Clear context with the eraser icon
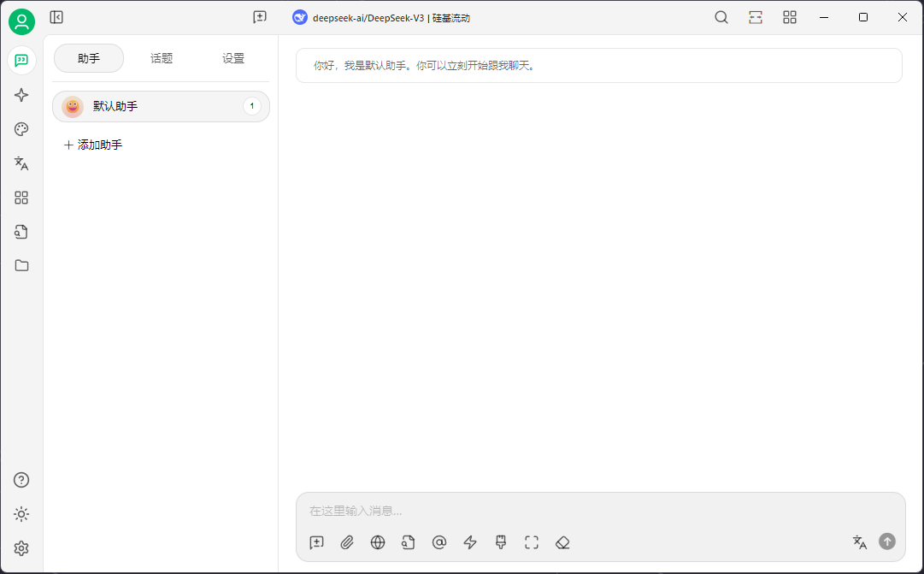This screenshot has height=574, width=924. [x=562, y=542]
